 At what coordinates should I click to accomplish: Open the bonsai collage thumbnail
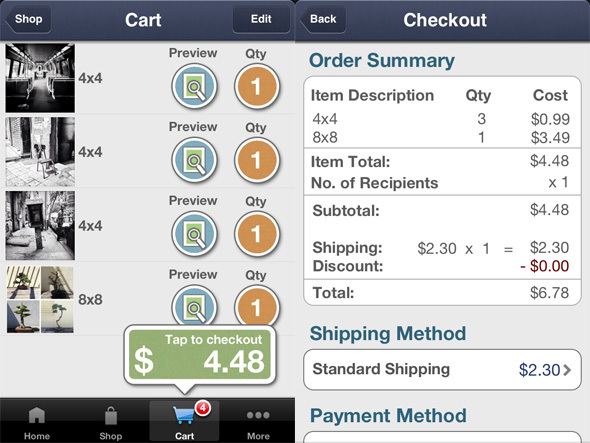[40, 300]
